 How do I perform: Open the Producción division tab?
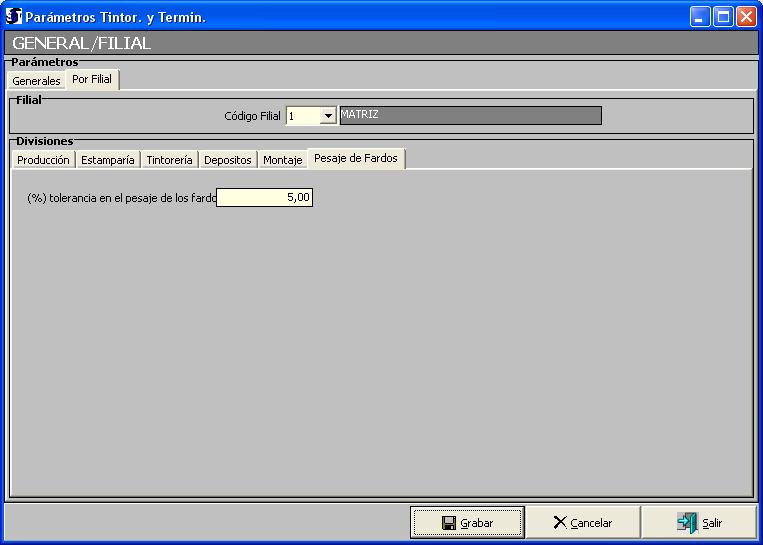pos(44,160)
